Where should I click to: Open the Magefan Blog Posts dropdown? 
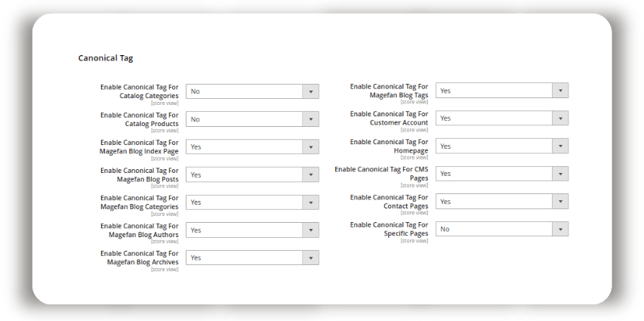point(252,174)
